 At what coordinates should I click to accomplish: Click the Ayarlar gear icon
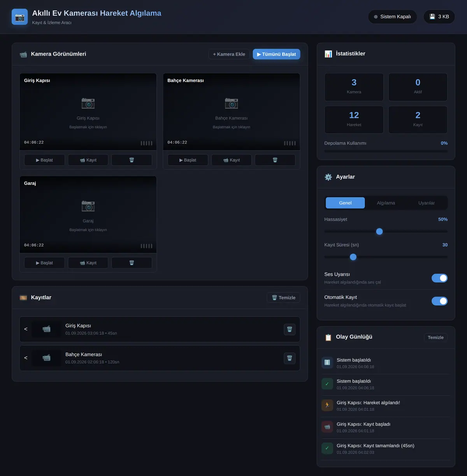coord(328,177)
